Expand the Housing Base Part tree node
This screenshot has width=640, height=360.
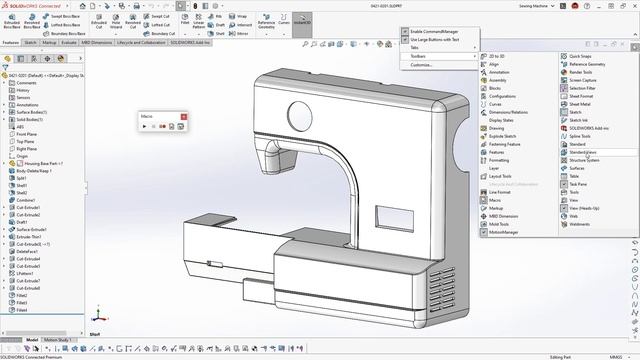4,164
